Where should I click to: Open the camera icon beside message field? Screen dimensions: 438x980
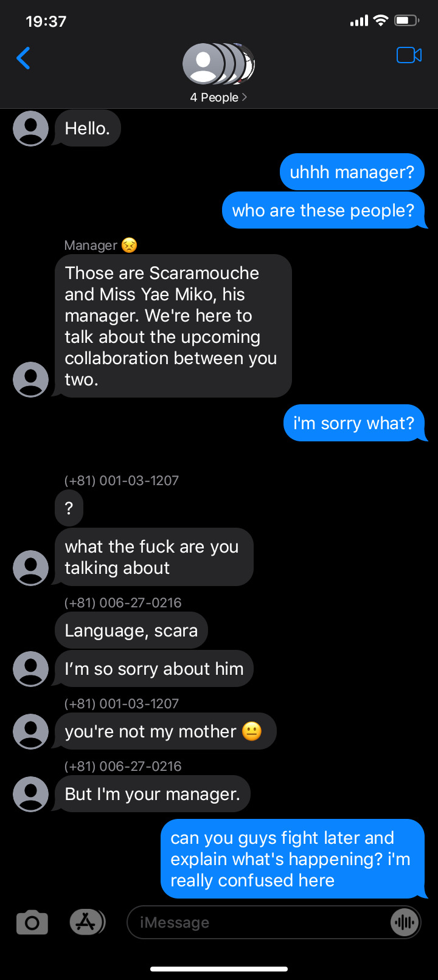[32, 923]
